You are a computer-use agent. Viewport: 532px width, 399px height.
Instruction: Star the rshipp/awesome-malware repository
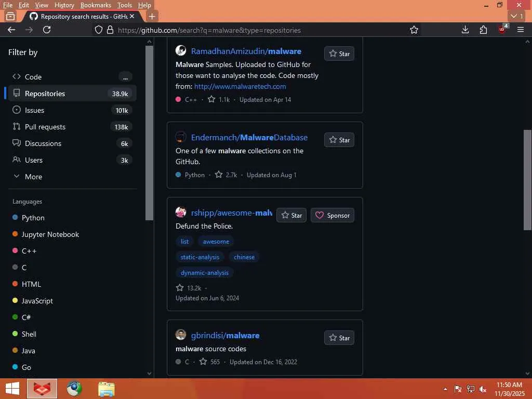click(291, 215)
